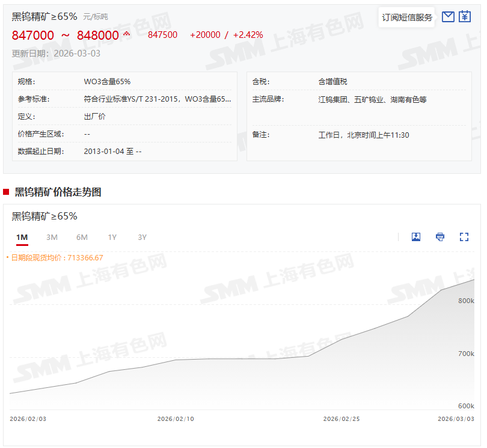Print the tungsten price chart
Viewport: 487px width, 448px height.
[x=440, y=237]
